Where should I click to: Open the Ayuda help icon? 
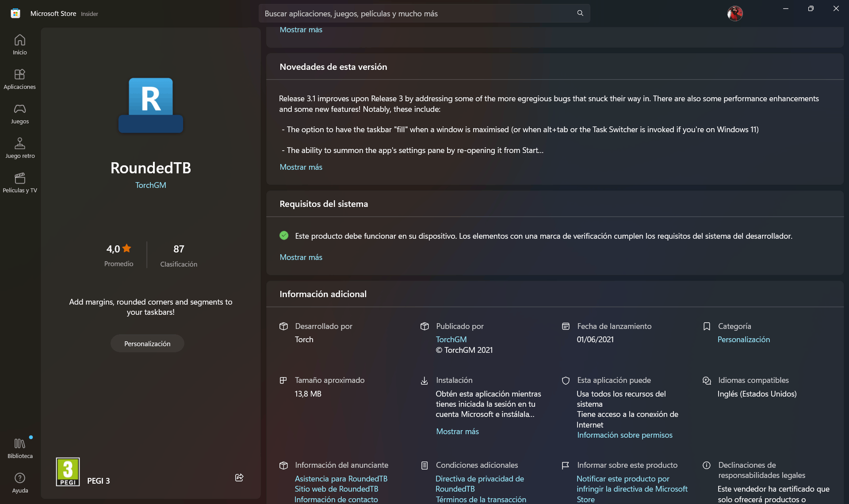click(x=19, y=483)
